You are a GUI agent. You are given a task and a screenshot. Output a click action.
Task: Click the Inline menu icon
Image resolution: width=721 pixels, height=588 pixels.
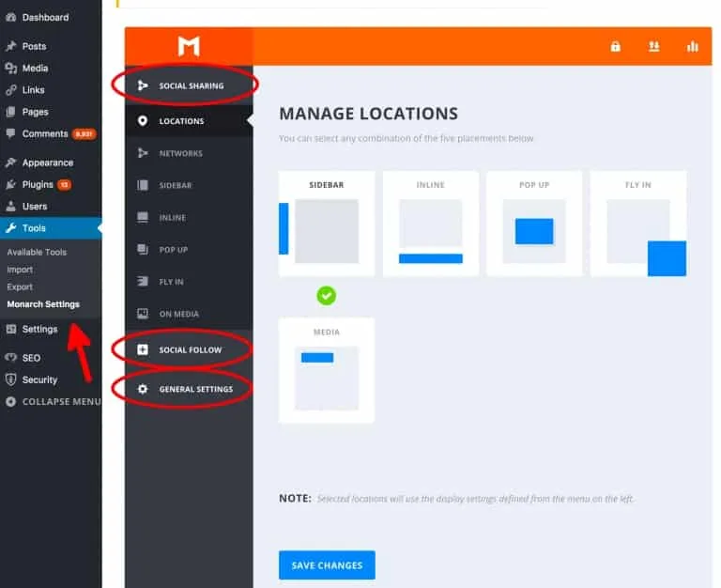(x=143, y=217)
